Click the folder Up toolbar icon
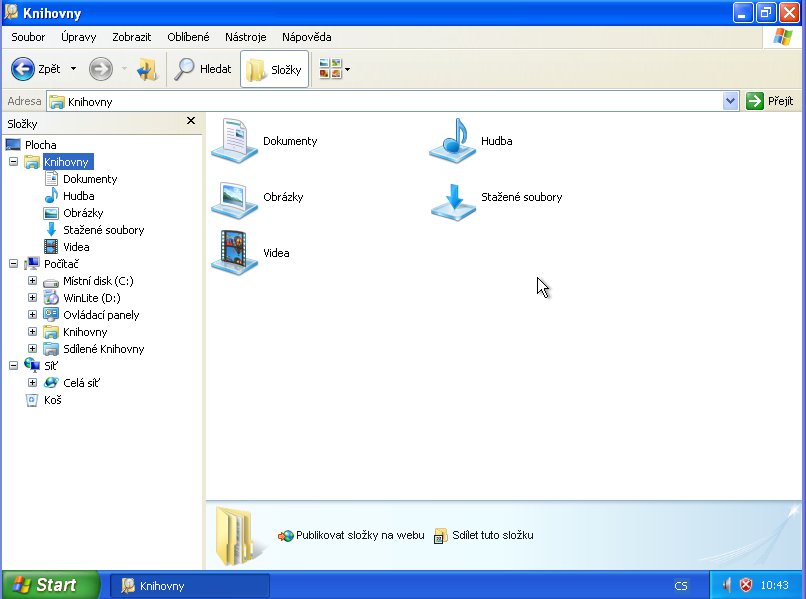The height and width of the screenshot is (599, 806). tap(147, 69)
